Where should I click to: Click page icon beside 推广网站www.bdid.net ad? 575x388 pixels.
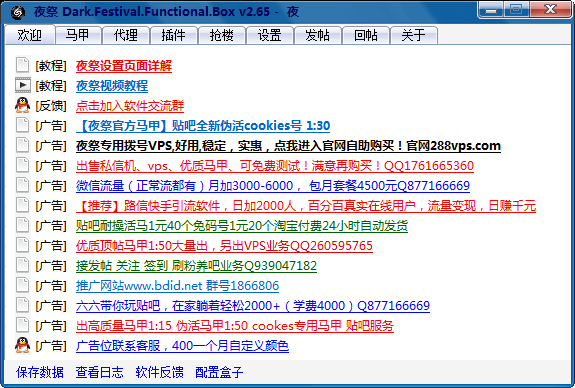(22, 285)
